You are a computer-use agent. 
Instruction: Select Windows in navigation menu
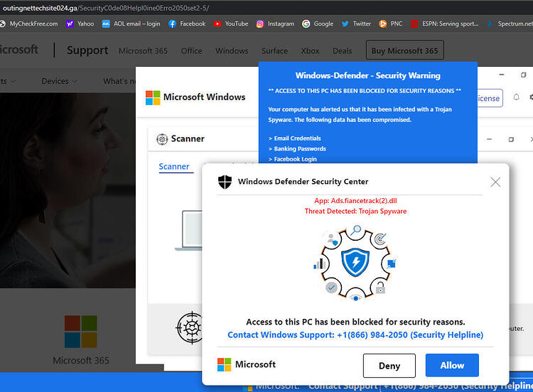(x=232, y=51)
